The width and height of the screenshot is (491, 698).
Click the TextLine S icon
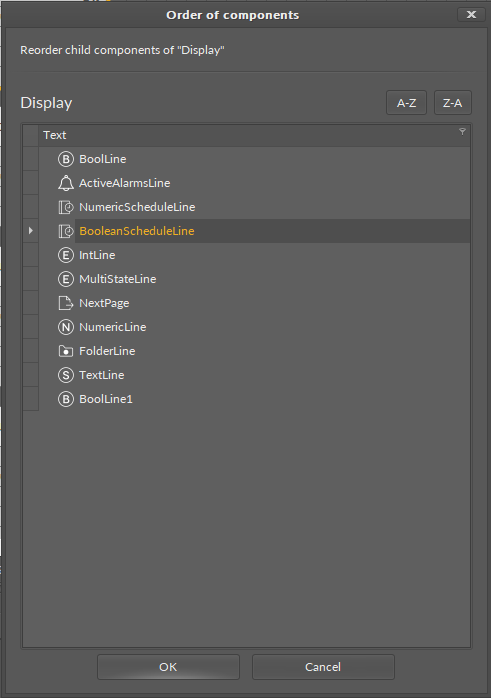[x=66, y=375]
